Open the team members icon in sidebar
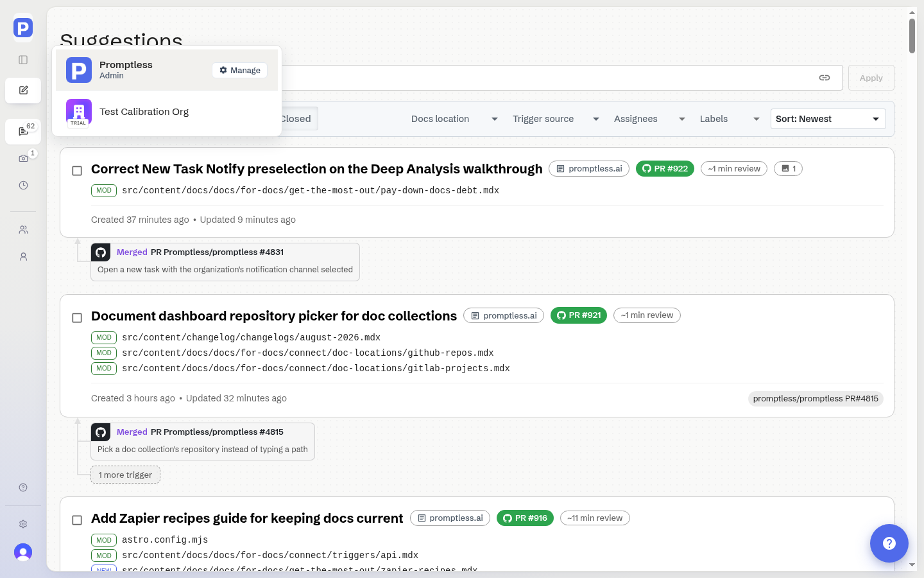The image size is (924, 578). tap(23, 229)
